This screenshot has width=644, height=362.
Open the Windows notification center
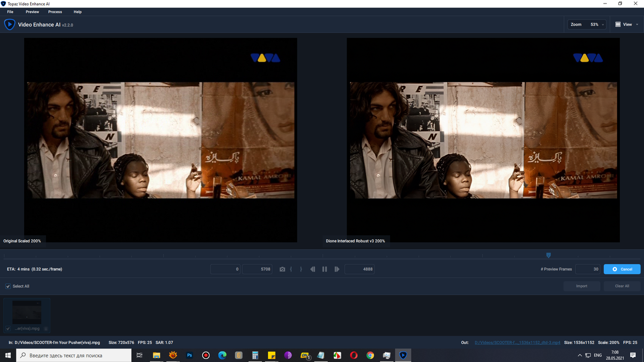[x=633, y=355]
